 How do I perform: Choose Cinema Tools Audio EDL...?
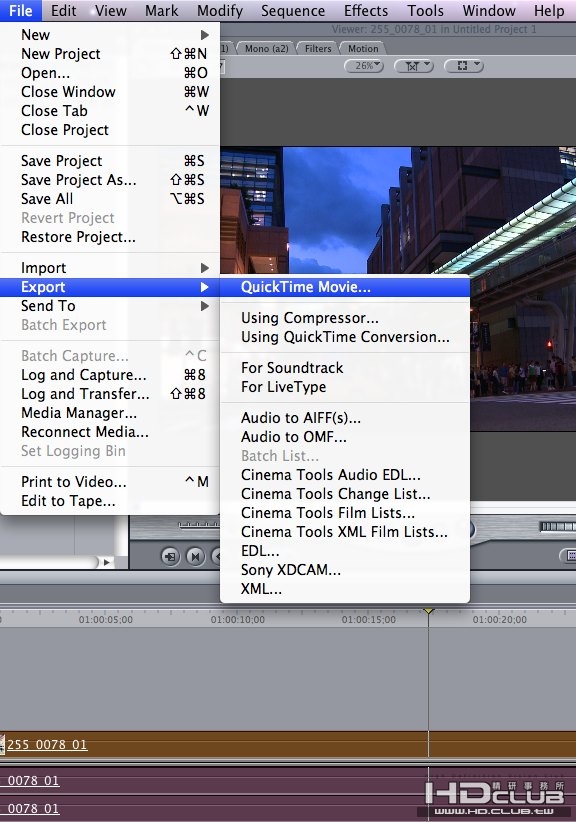345,474
